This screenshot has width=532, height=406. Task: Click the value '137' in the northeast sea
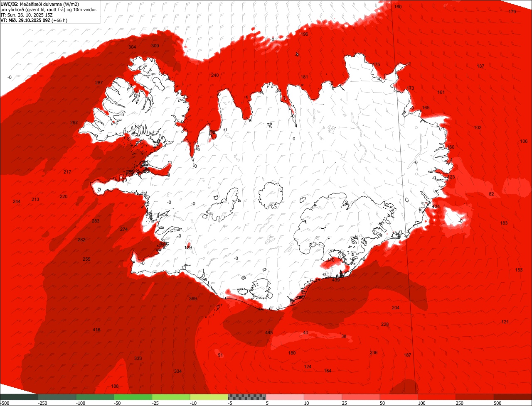coord(480,66)
